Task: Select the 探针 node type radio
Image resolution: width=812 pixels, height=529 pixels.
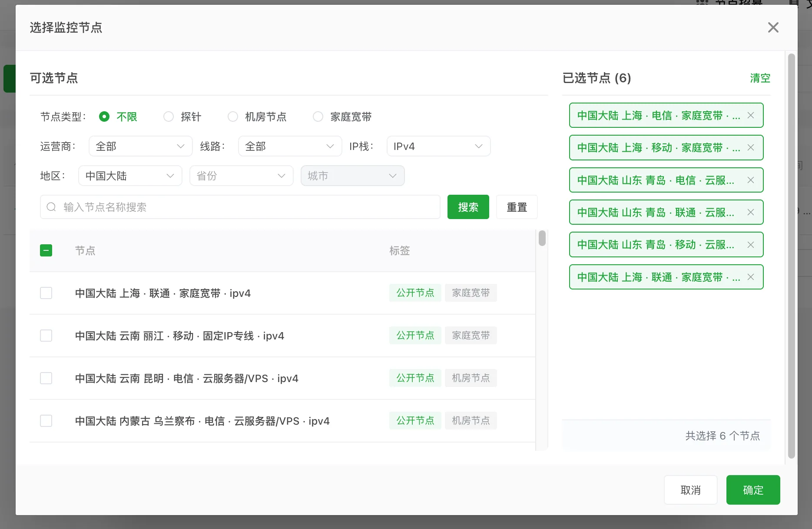Action: click(169, 116)
